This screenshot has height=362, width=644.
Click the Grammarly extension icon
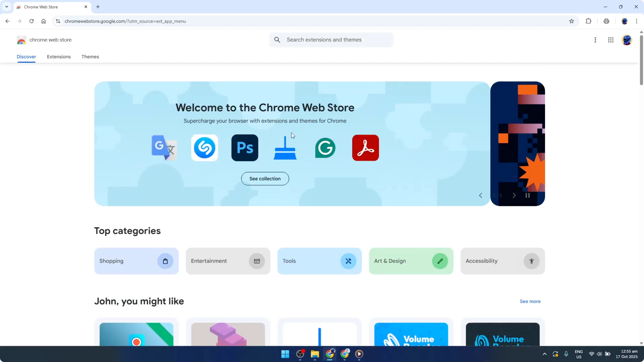325,148
